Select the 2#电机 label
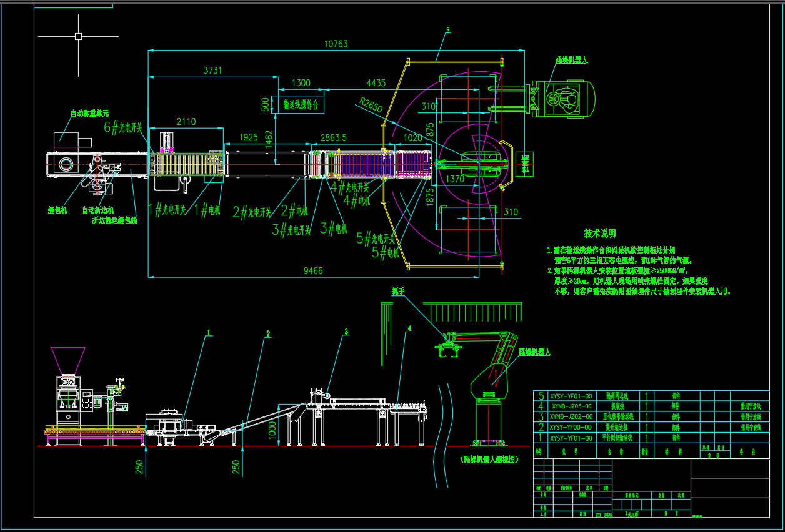This screenshot has width=785, height=532. pos(294,211)
